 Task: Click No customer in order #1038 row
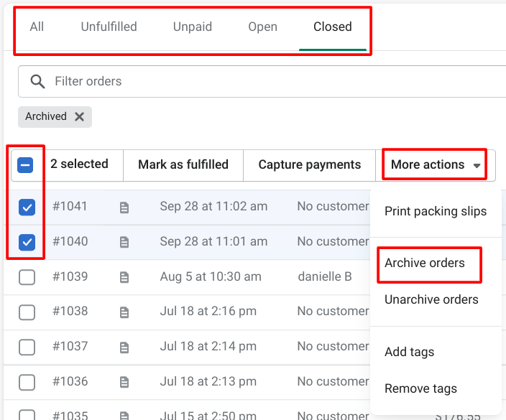tap(333, 312)
